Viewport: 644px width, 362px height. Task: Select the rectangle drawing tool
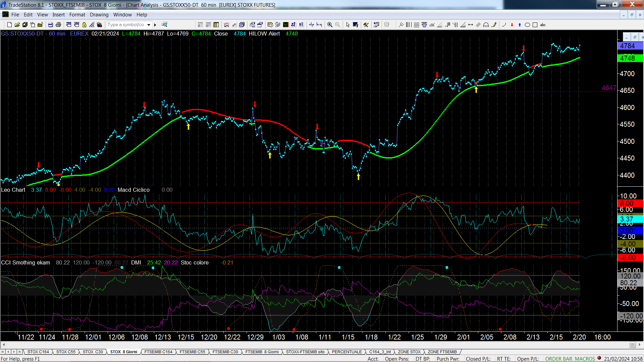click(535, 25)
